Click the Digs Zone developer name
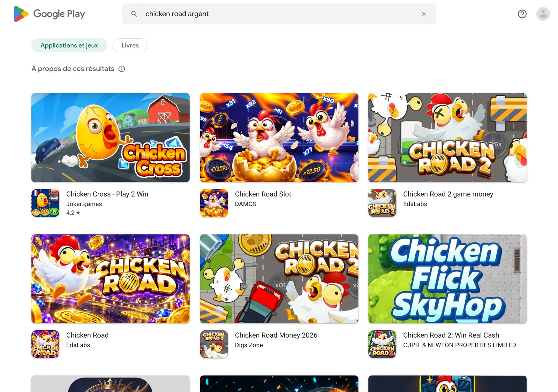558x392 pixels. pyautogui.click(x=249, y=345)
